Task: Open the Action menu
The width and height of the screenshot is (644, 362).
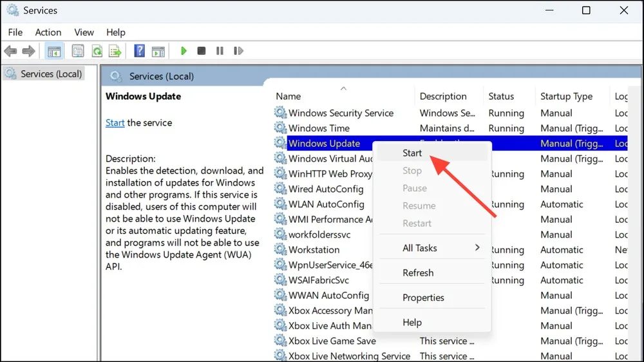Action: click(x=48, y=32)
